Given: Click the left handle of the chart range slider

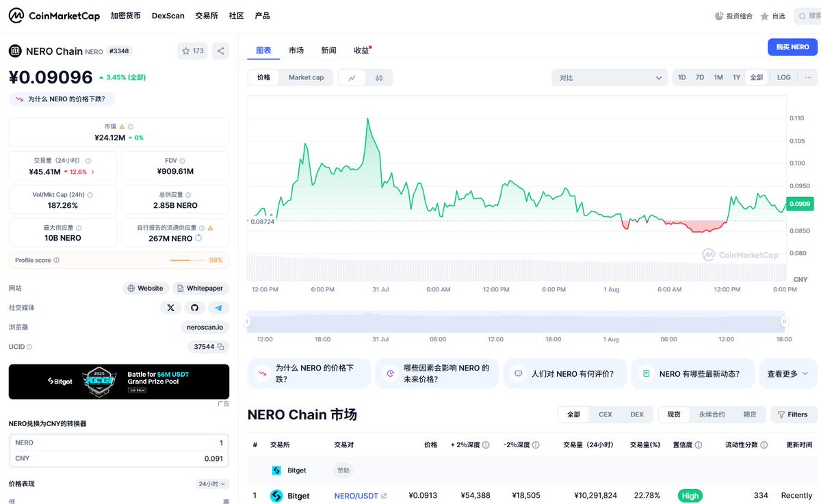Looking at the screenshot, I should [248, 321].
